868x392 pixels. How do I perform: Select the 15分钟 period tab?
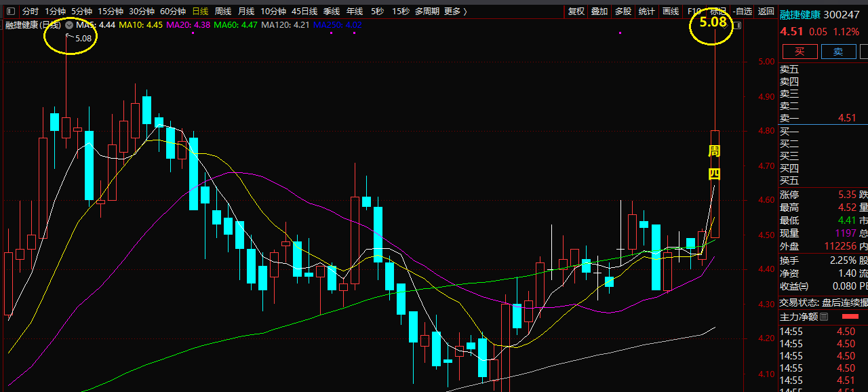111,12
